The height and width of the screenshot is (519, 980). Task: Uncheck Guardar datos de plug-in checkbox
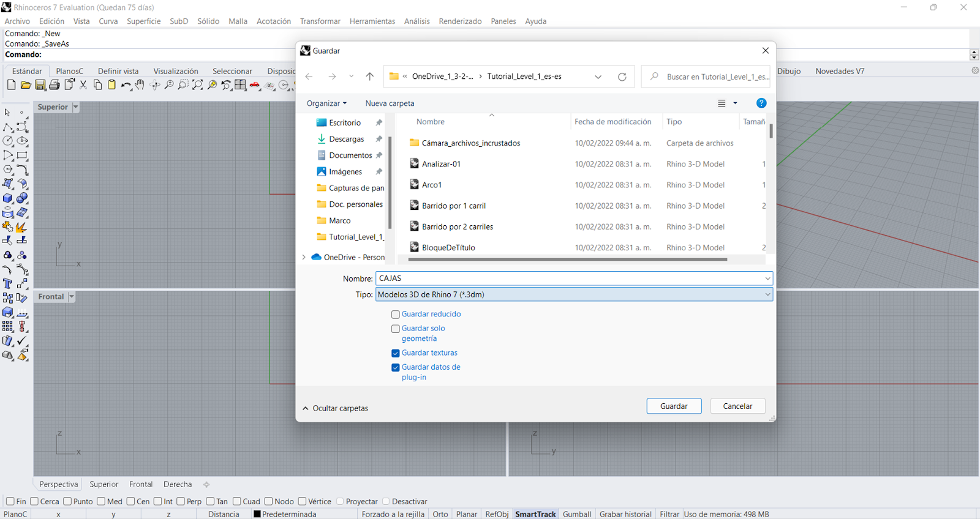click(x=396, y=368)
